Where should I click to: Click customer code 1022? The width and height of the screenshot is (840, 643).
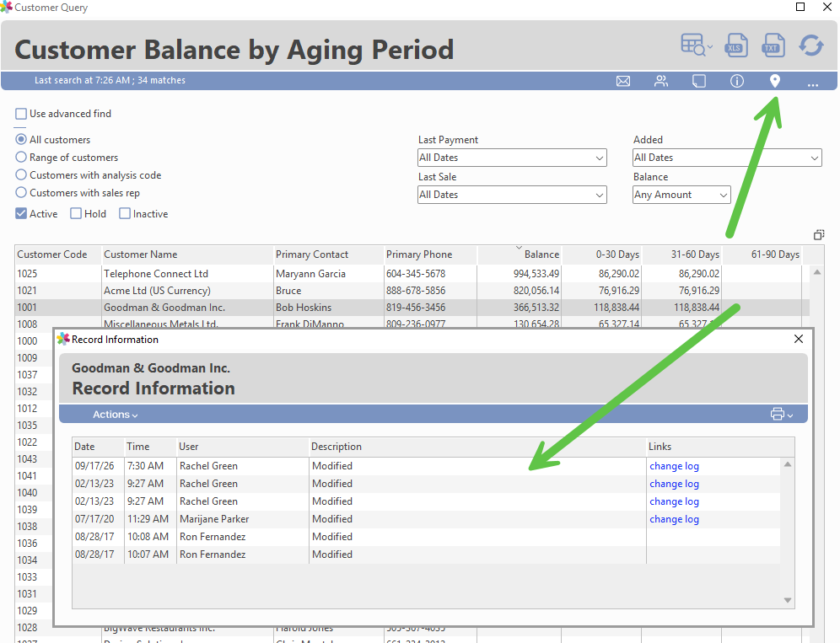coord(27,442)
